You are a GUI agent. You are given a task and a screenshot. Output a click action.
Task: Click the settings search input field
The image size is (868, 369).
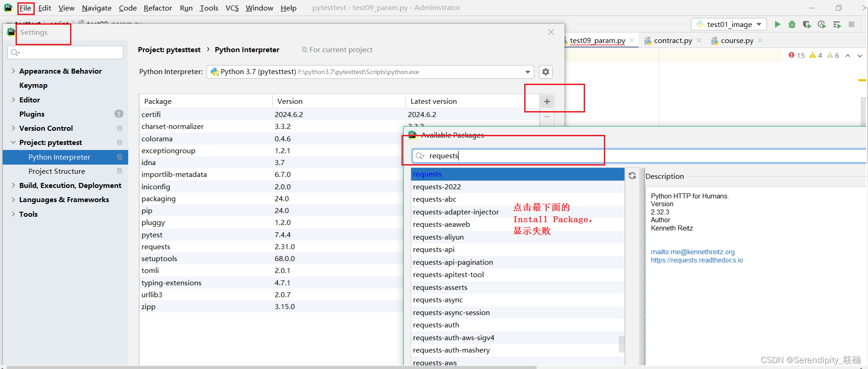tap(65, 53)
